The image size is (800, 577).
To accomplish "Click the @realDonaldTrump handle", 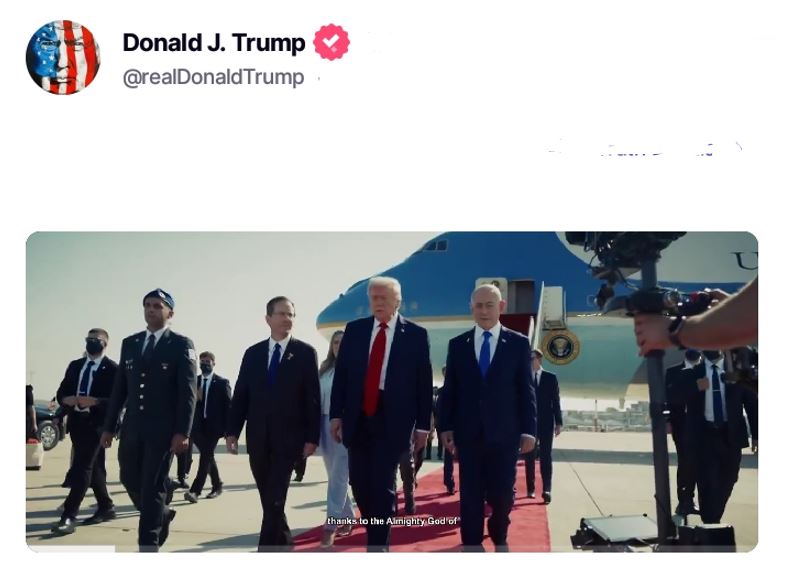I will (x=213, y=78).
